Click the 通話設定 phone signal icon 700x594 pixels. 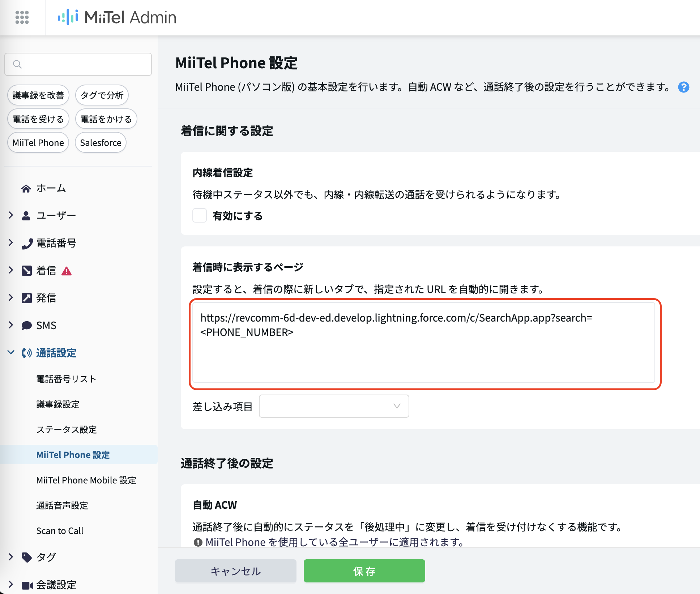[26, 353]
